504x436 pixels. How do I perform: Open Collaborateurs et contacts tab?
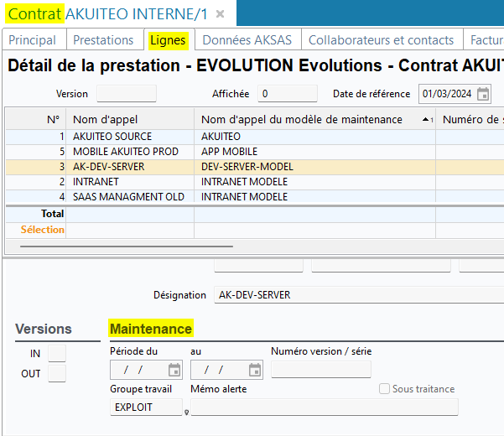point(381,40)
